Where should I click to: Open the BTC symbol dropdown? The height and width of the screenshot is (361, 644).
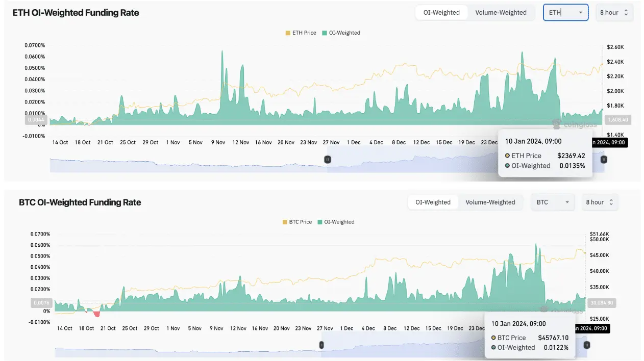pyautogui.click(x=566, y=202)
